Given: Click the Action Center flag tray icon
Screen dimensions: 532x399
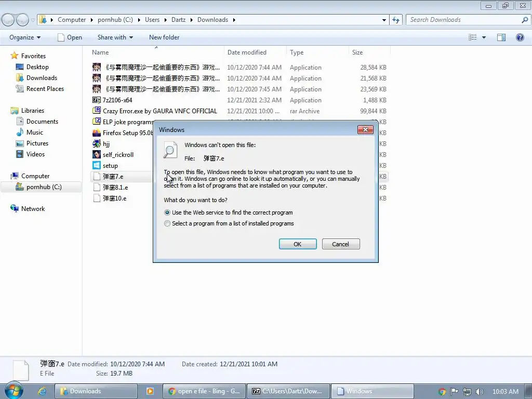Looking at the screenshot, I should click(x=454, y=392).
